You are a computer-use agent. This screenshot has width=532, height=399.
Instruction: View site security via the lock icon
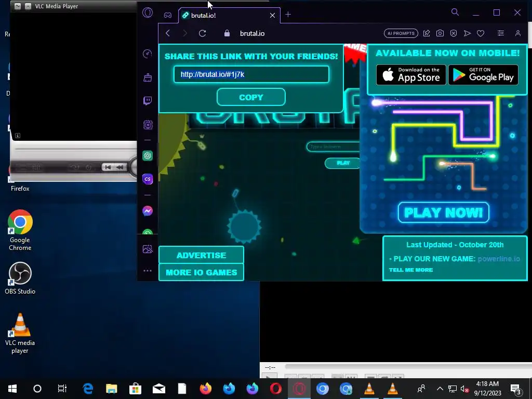(x=227, y=33)
